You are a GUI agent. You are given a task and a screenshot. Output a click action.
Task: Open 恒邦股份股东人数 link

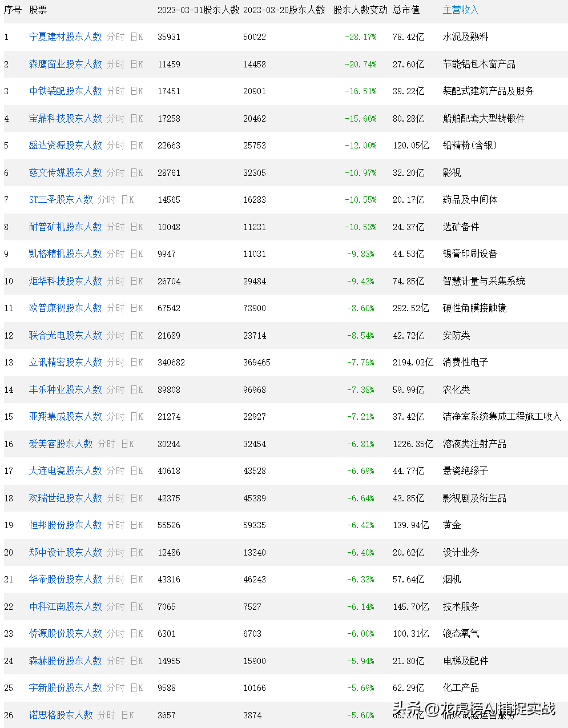(66, 525)
